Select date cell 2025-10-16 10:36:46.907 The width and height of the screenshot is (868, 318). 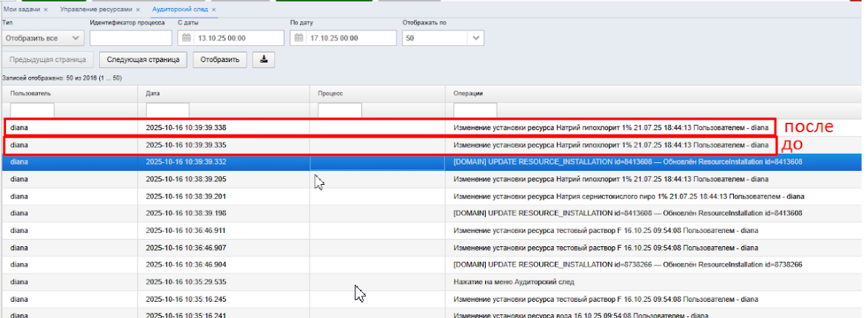click(186, 248)
